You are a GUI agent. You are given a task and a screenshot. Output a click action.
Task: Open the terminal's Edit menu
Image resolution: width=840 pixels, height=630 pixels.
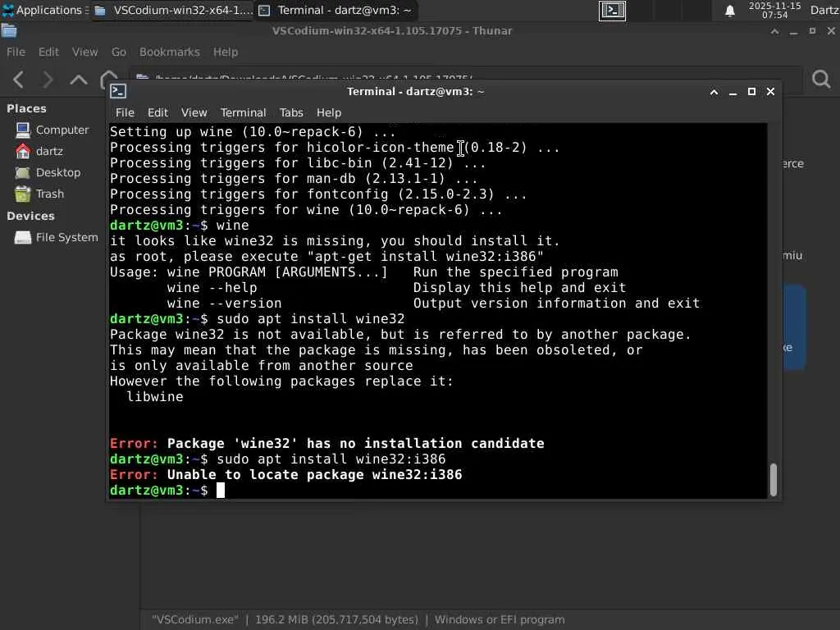[x=157, y=112]
